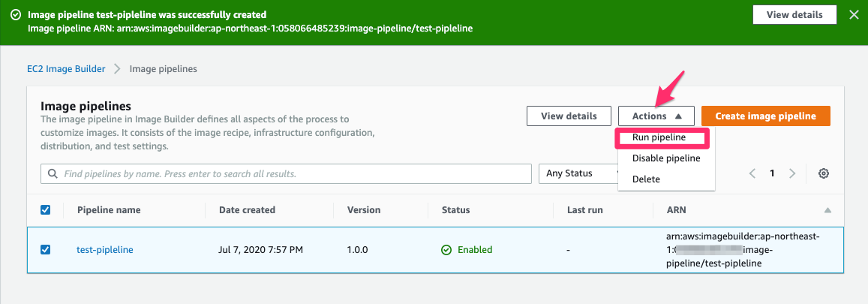Choose Delete from Actions menu
868x304 pixels.
pos(646,179)
